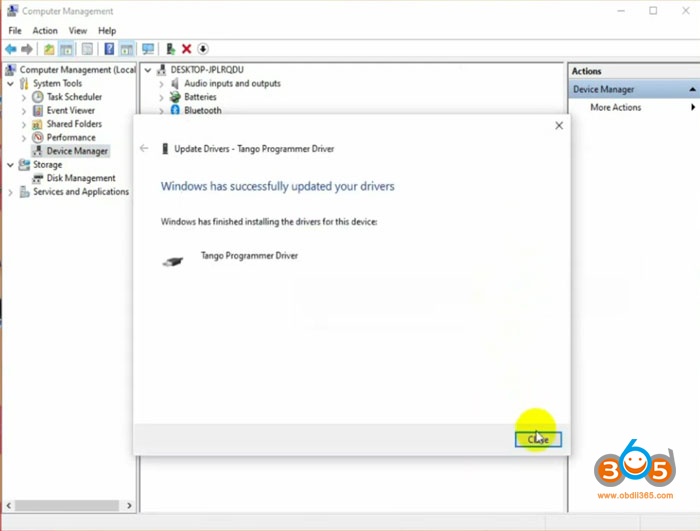700x531 pixels.
Task: Click the tree pane horizontal scrollbar thumb
Action: [67, 506]
